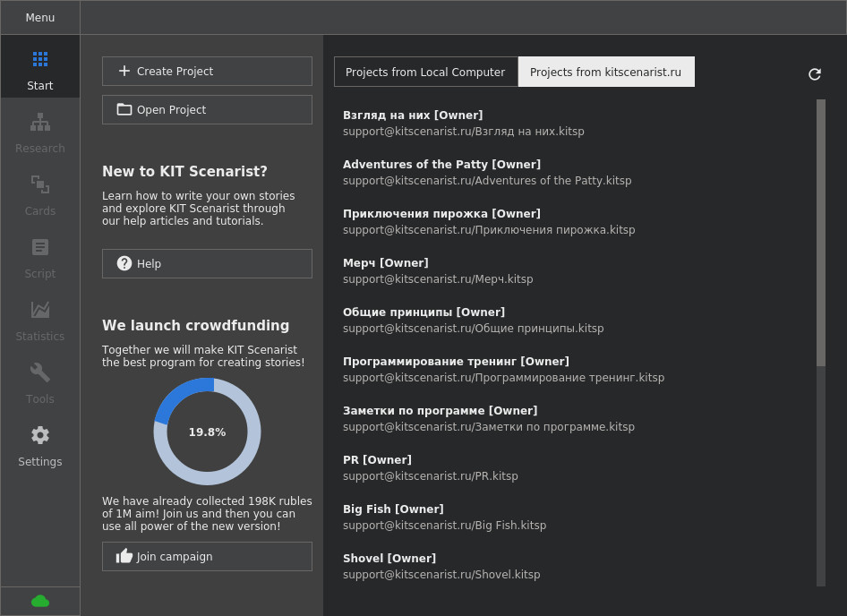Click the New to KIT Scenarist? heading
Image resolution: width=847 pixels, height=616 pixels.
point(184,171)
